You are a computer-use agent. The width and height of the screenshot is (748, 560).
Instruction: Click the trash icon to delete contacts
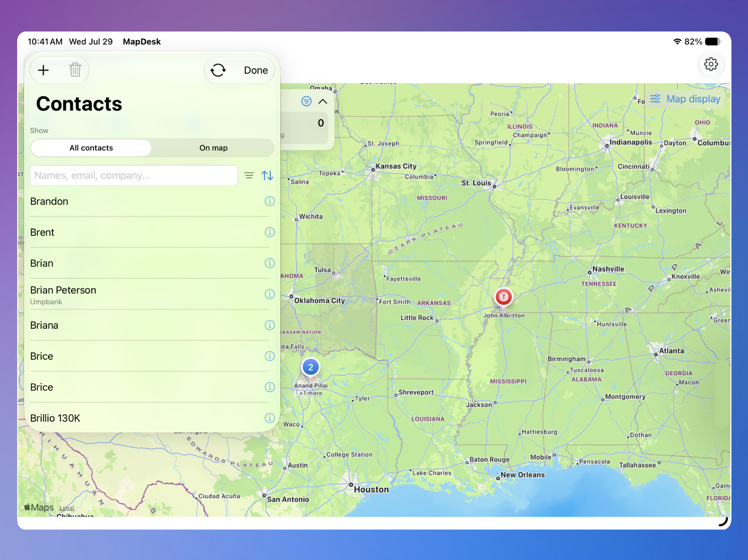click(75, 70)
